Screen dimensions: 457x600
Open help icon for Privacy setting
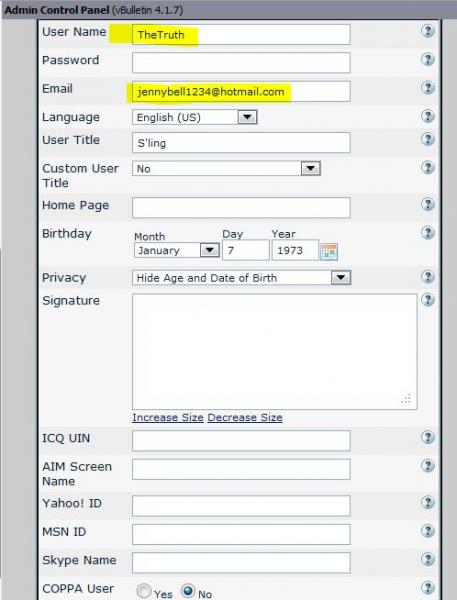click(x=428, y=277)
